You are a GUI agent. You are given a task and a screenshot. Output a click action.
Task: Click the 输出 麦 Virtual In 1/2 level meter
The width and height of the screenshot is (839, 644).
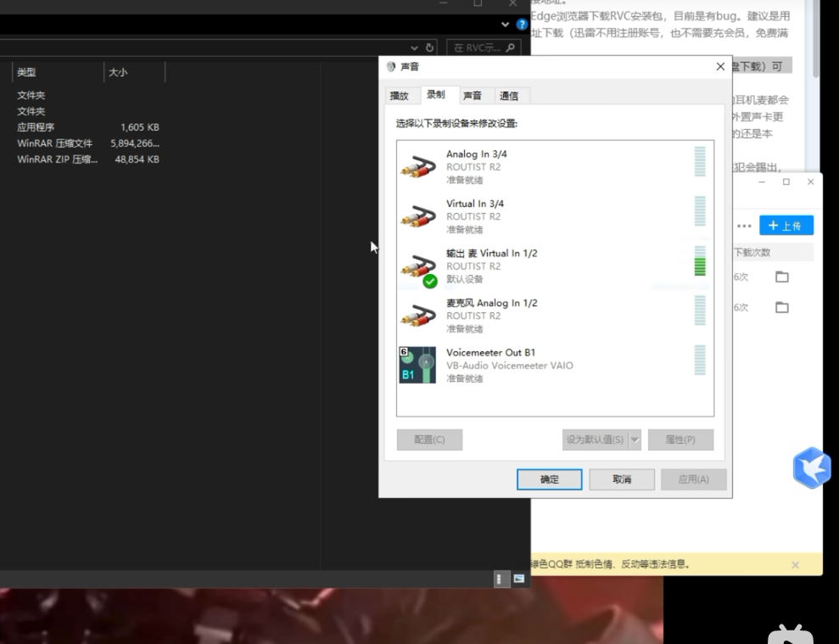[700, 260]
